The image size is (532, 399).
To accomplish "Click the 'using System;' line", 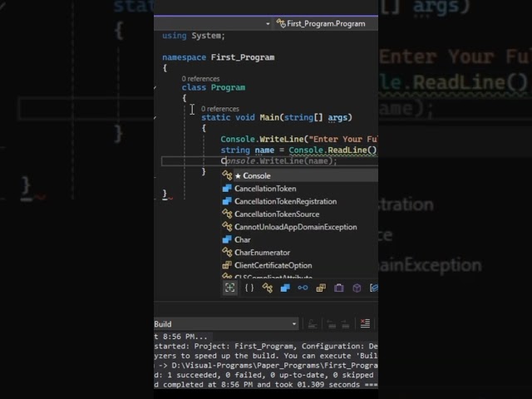I will (194, 36).
